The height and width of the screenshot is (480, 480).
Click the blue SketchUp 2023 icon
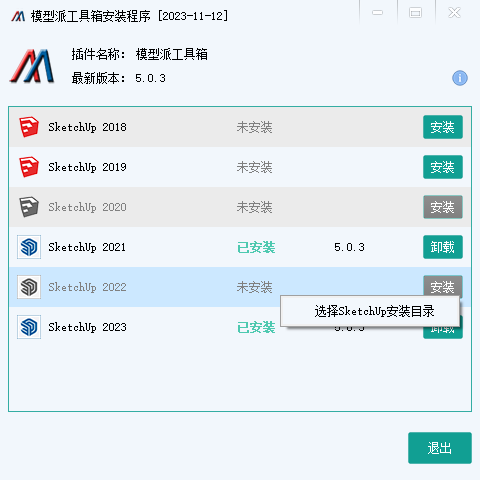(x=29, y=327)
